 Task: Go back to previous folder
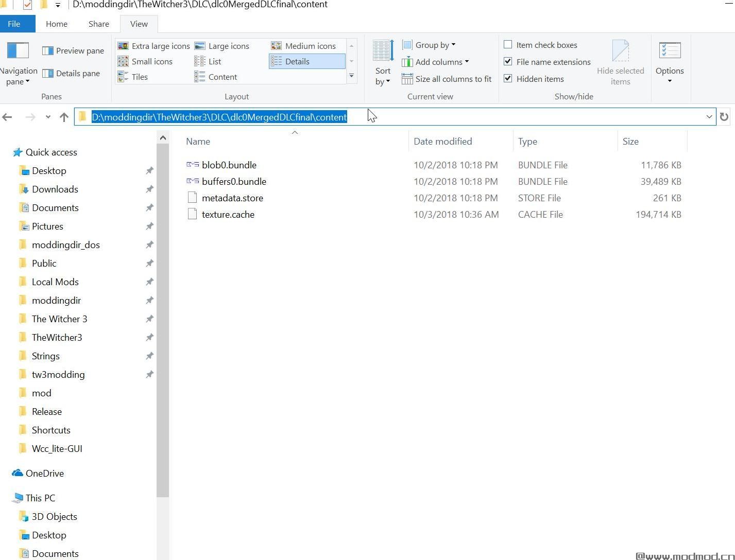pos(7,117)
